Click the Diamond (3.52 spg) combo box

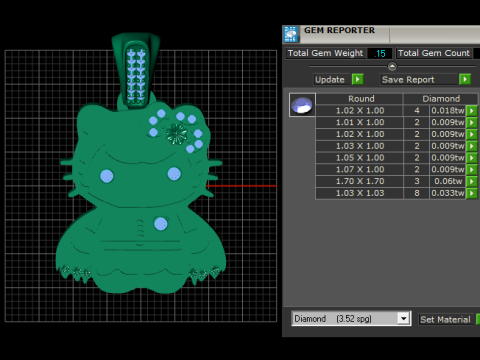351,319
